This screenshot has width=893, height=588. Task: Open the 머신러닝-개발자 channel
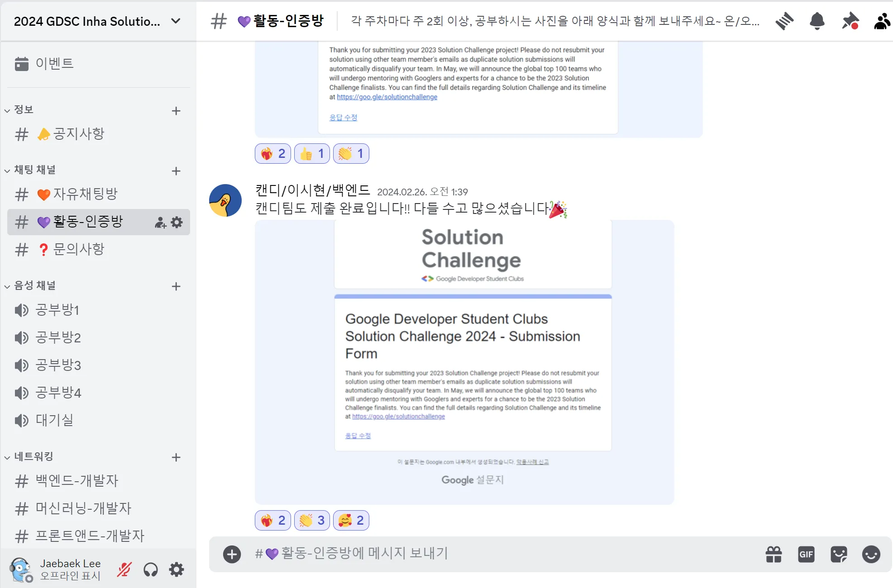pyautogui.click(x=99, y=509)
